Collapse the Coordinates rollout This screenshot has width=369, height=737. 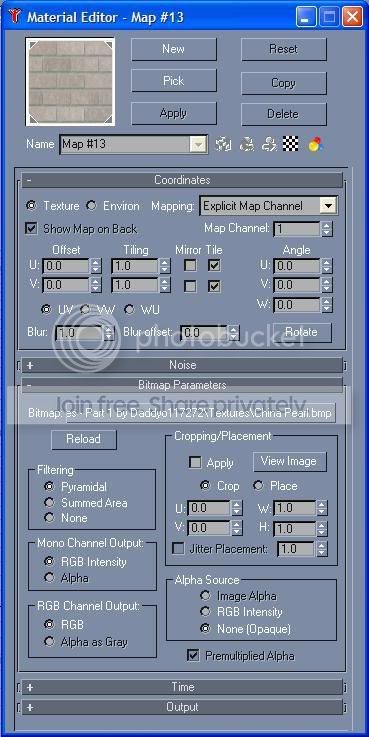(182, 180)
